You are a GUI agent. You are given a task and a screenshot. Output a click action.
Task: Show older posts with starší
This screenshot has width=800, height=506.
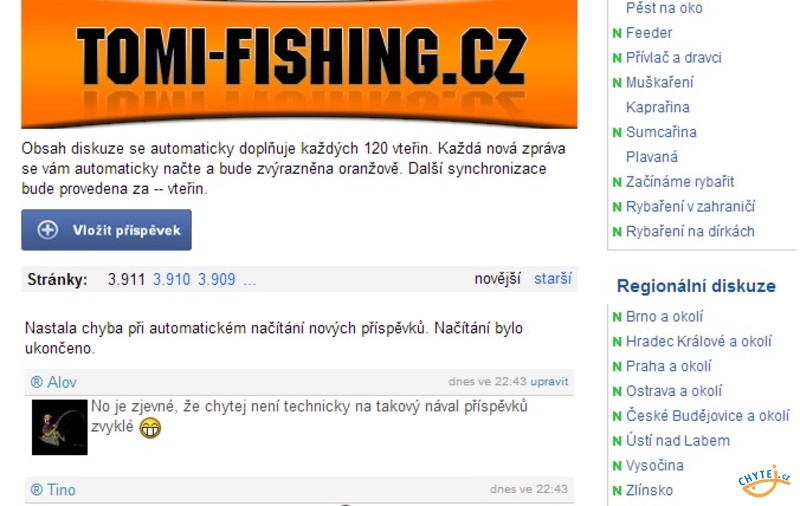(553, 279)
